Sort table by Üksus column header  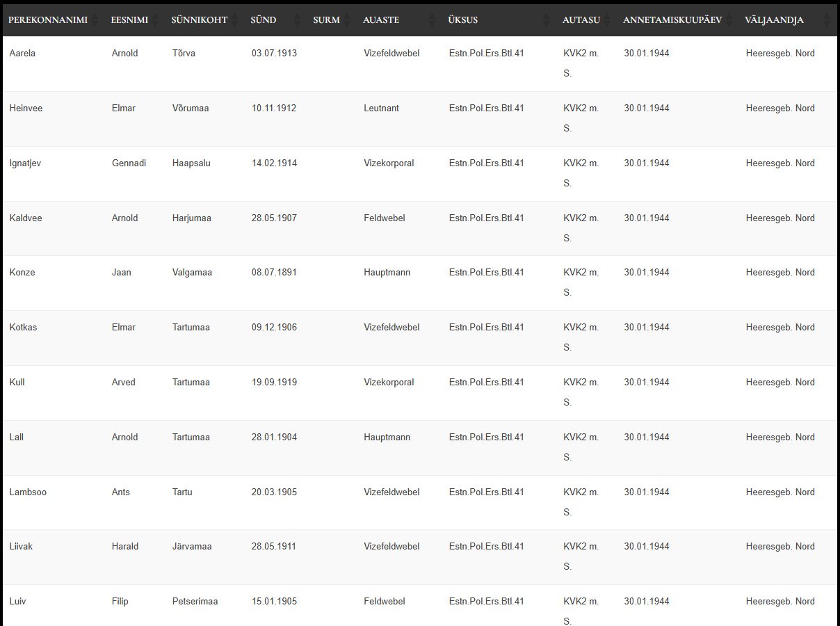coord(463,20)
